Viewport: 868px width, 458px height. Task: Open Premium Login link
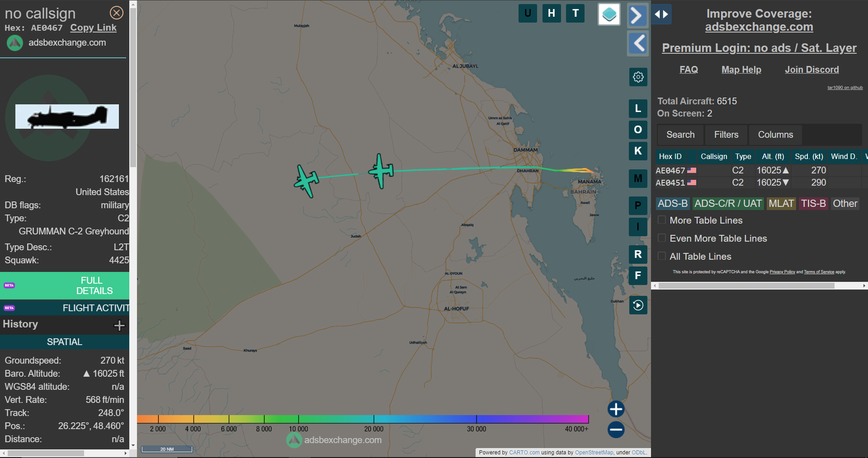coord(759,48)
